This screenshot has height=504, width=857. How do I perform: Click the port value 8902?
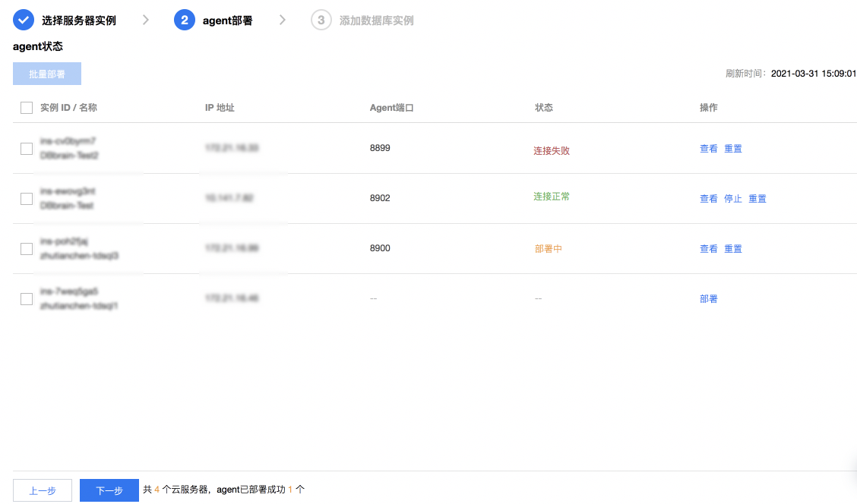(380, 198)
